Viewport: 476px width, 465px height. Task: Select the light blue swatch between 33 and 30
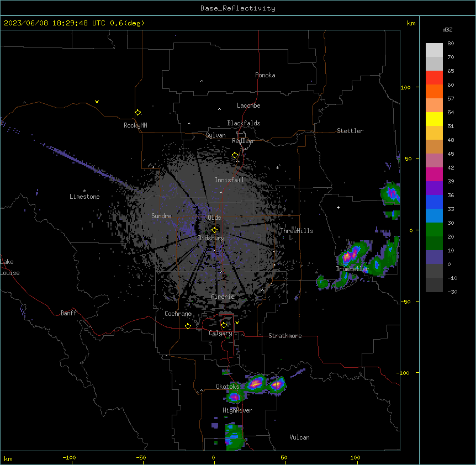click(434, 215)
